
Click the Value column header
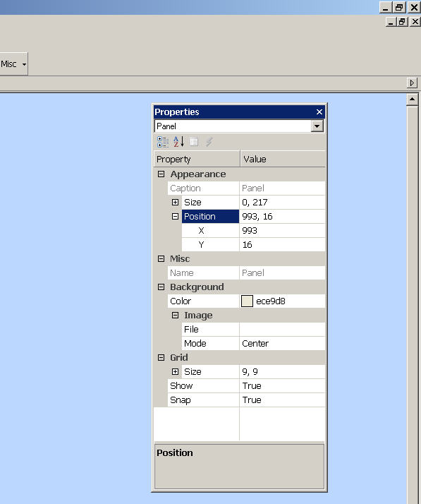pyautogui.click(x=283, y=159)
